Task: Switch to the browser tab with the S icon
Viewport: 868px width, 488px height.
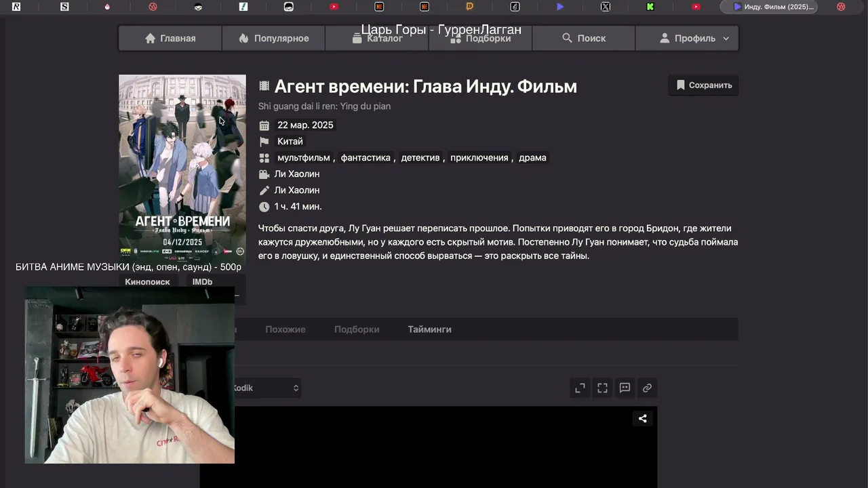Action: [64, 7]
